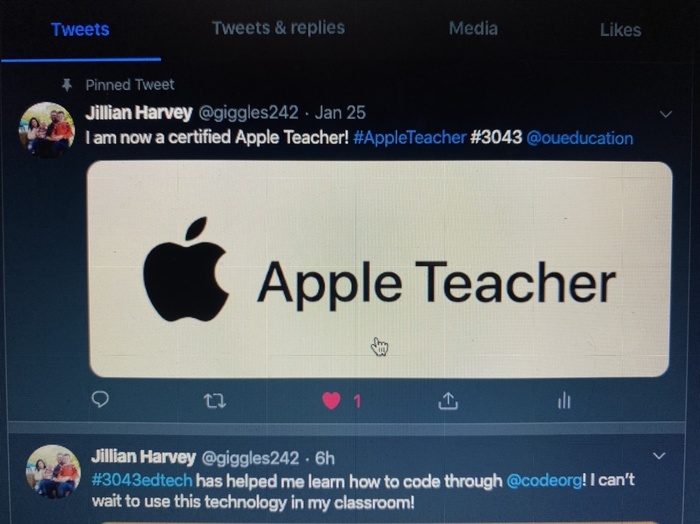The width and height of the screenshot is (700, 524).
Task: Open the Jan 25 tweet timestamp
Action: (340, 112)
